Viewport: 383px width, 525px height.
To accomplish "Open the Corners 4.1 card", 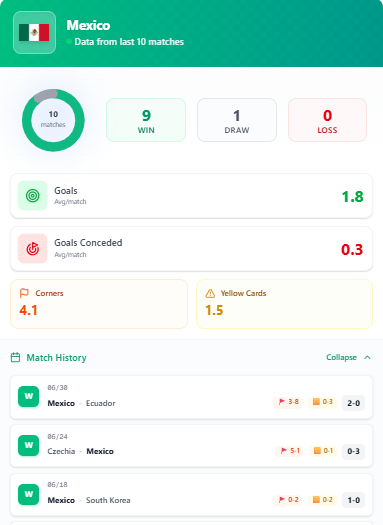I will tap(99, 304).
